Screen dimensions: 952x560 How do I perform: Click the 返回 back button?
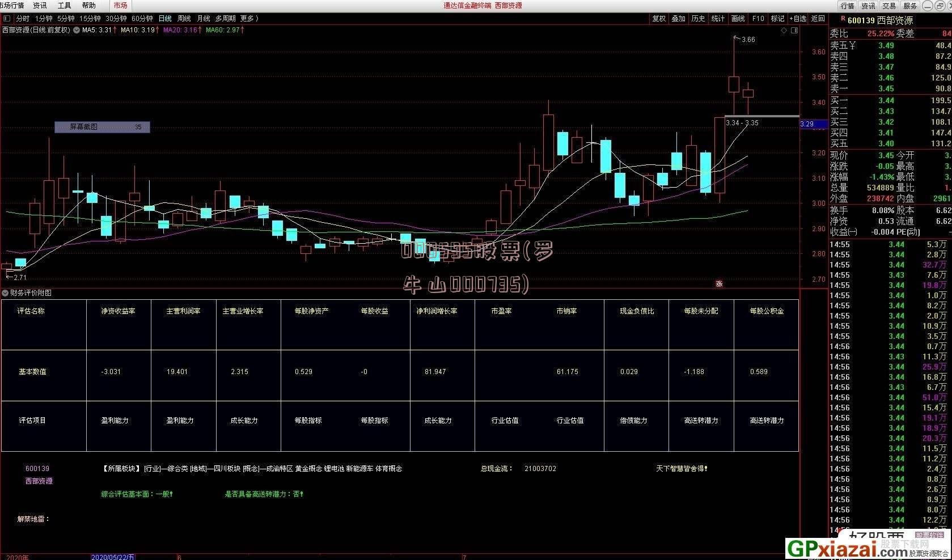pos(818,19)
